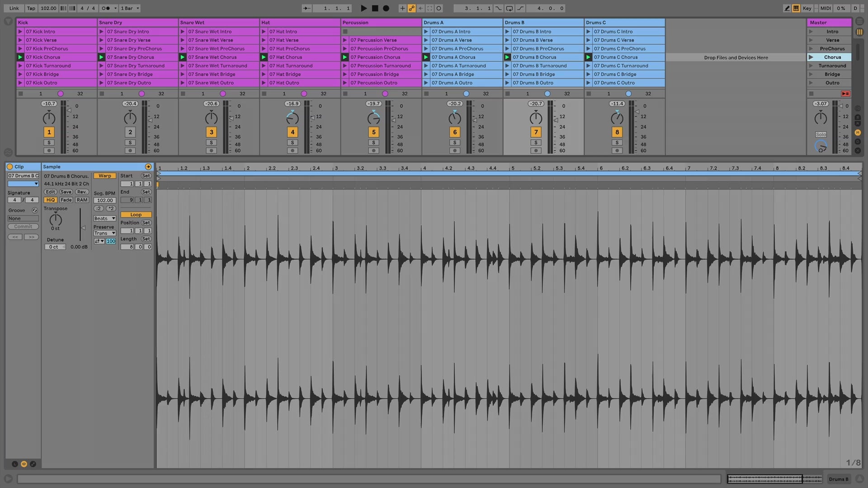This screenshot has height=488, width=868.
Task: Toggle the clip activator circle in Clip header
Action: [x=10, y=167]
